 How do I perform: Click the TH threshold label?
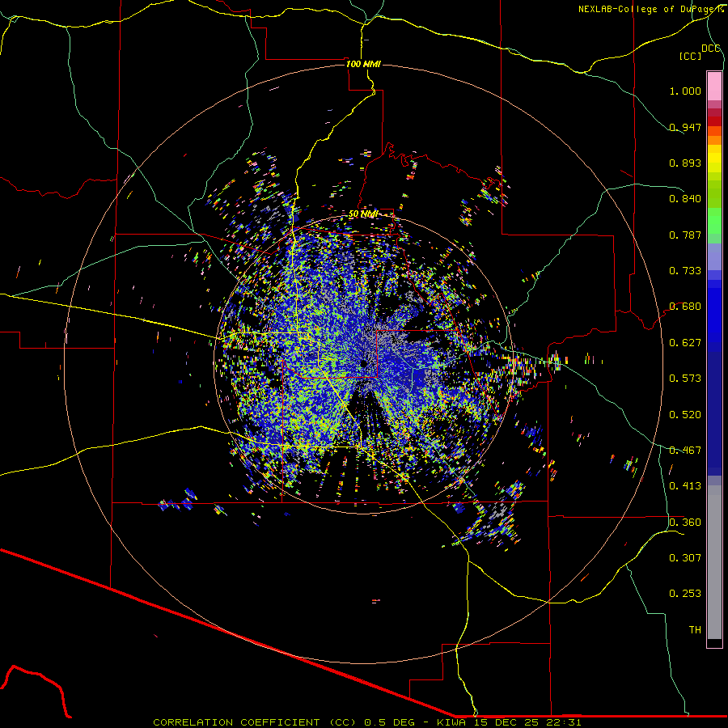point(695,630)
